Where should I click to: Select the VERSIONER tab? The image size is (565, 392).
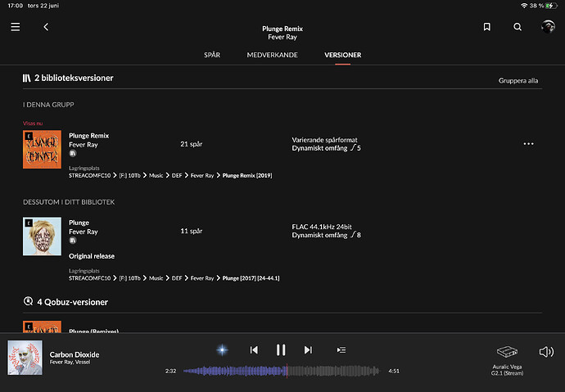(342, 55)
